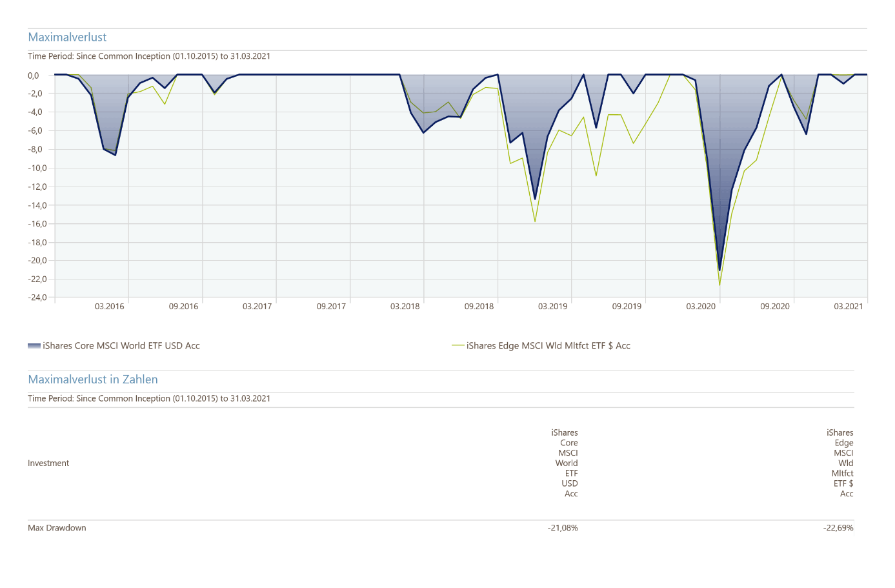895x588 pixels.
Task: Select legend label iShares Core MSCI World ETF USD Acc
Action: (x=121, y=346)
